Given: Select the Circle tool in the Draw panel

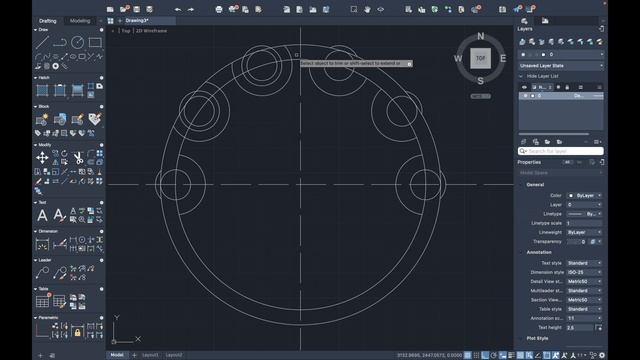Looking at the screenshot, I should (x=78, y=42).
